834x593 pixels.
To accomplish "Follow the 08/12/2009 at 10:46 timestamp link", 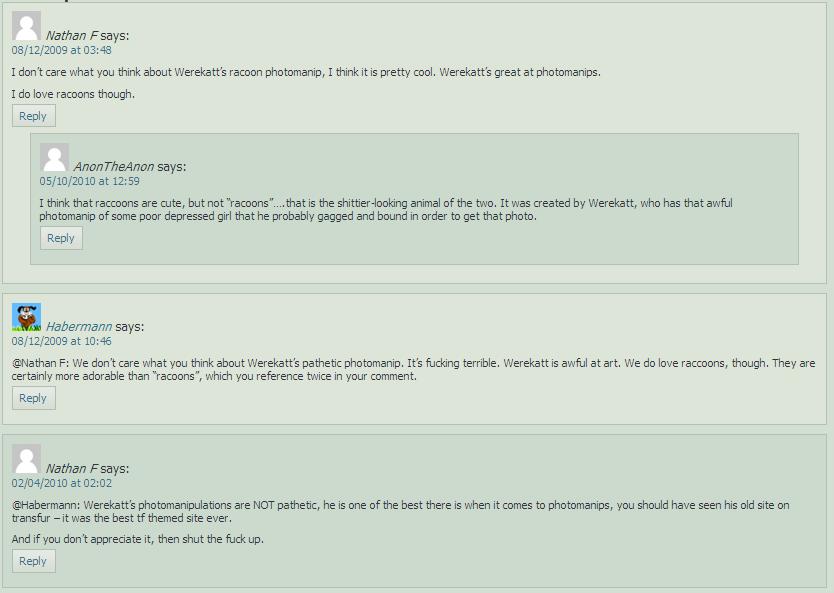I will (x=62, y=341).
